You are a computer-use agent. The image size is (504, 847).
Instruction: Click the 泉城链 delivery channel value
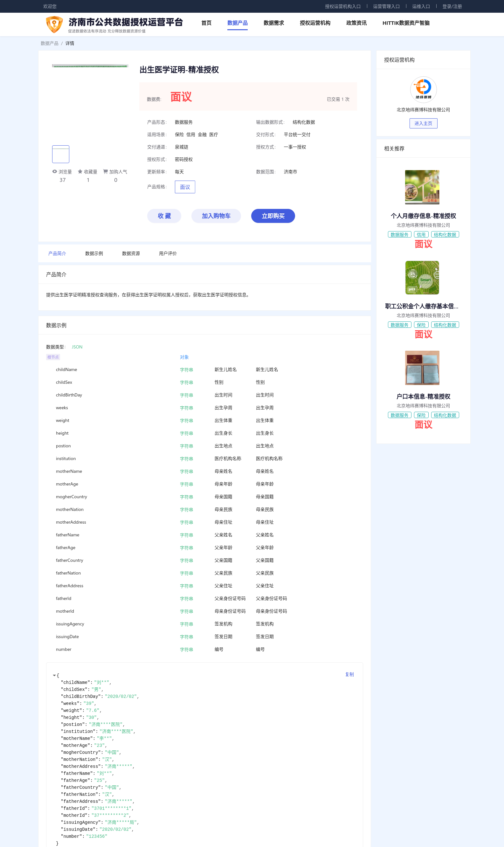[x=181, y=147]
